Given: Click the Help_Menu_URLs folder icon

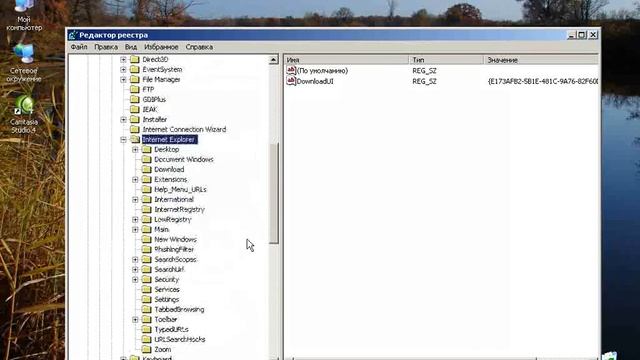Looking at the screenshot, I should tap(147, 189).
